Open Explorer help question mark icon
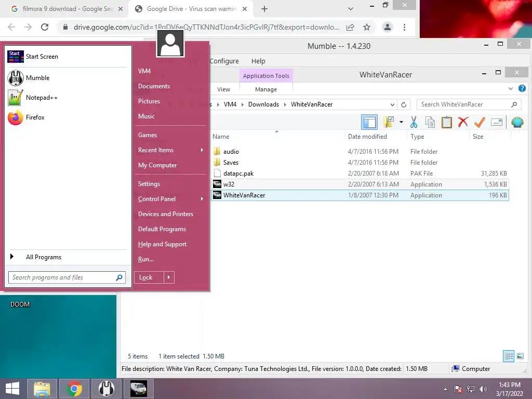The width and height of the screenshot is (532, 399). tap(522, 88)
